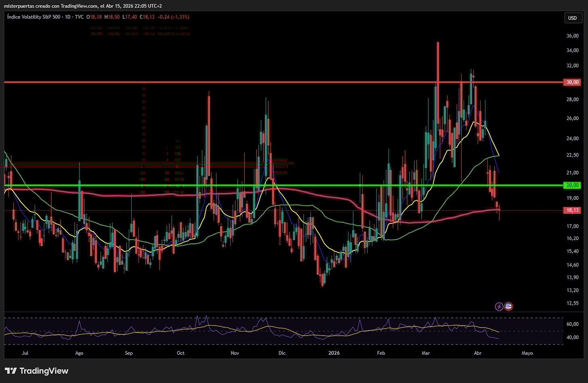This screenshot has width=588, height=383.
Task: Click the red 30,00 price label
Action: (572, 82)
